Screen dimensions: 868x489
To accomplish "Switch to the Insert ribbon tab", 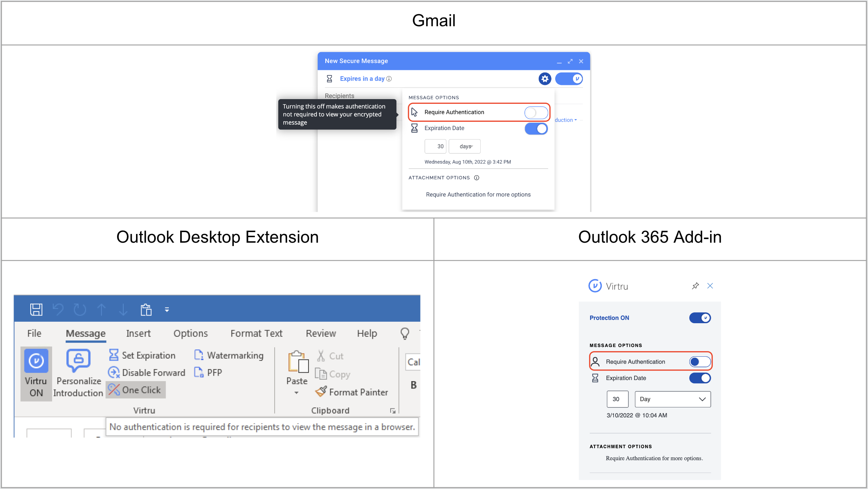I will point(138,333).
